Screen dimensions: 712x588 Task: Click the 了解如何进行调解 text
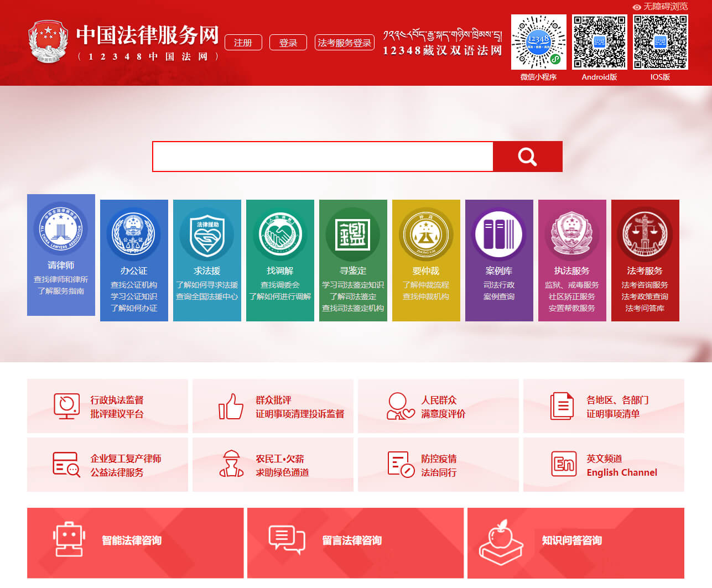pyautogui.click(x=280, y=296)
